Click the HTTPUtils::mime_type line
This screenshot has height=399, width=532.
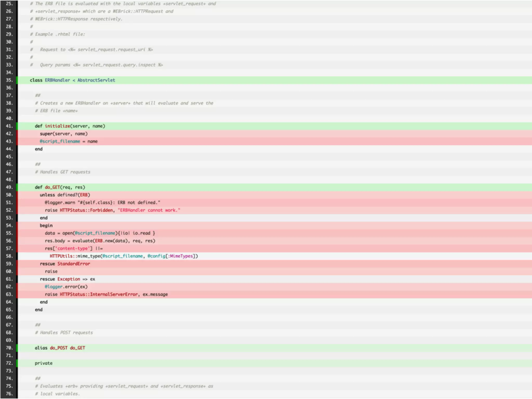point(124,256)
